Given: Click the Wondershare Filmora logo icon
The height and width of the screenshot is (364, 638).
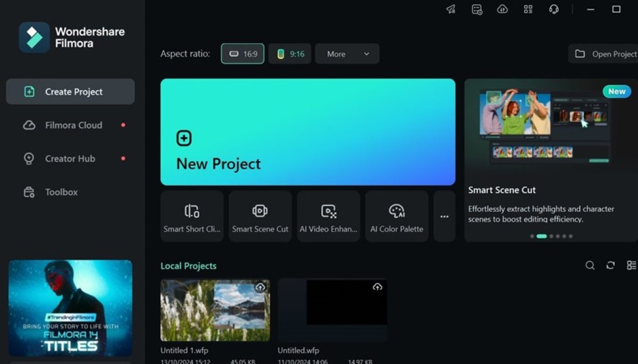Looking at the screenshot, I should [x=35, y=37].
